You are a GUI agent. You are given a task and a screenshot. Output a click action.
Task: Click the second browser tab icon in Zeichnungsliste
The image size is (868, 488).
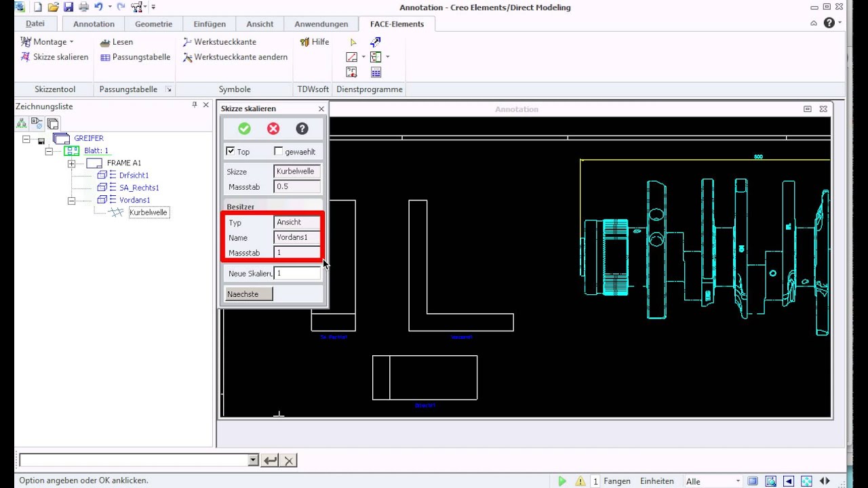(x=37, y=123)
